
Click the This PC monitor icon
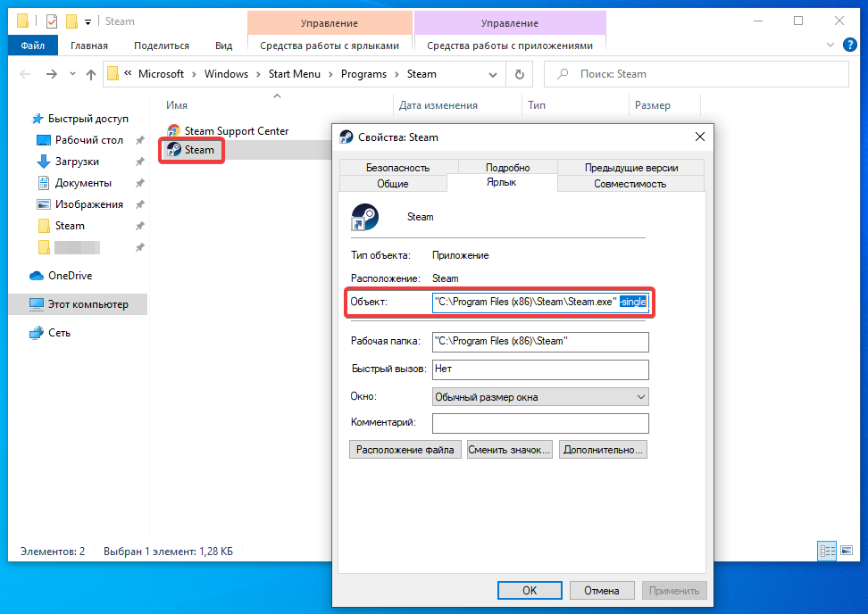pyautogui.click(x=37, y=304)
